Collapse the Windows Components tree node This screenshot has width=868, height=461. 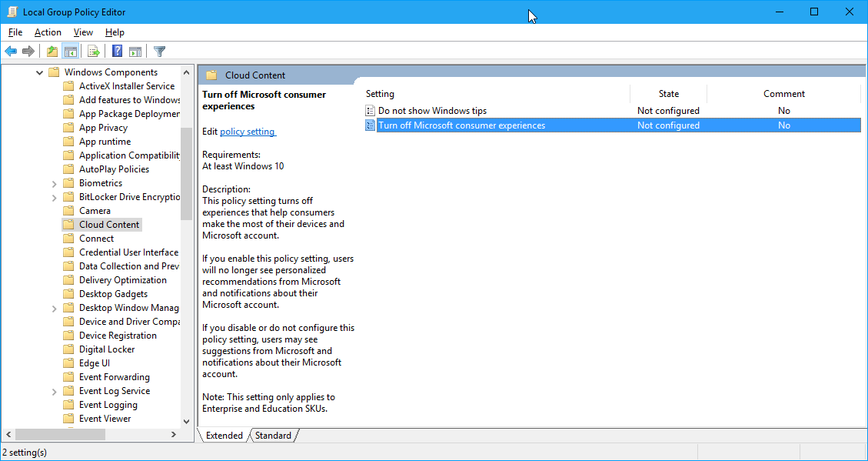click(x=39, y=72)
